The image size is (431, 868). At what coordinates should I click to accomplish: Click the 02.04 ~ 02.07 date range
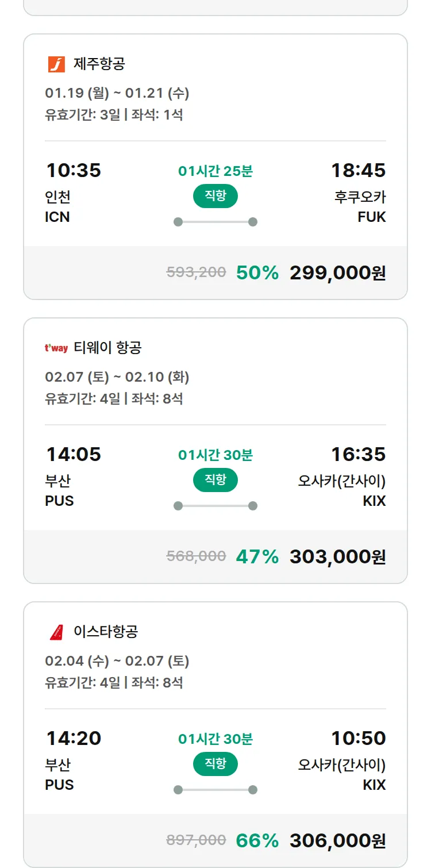(x=117, y=661)
